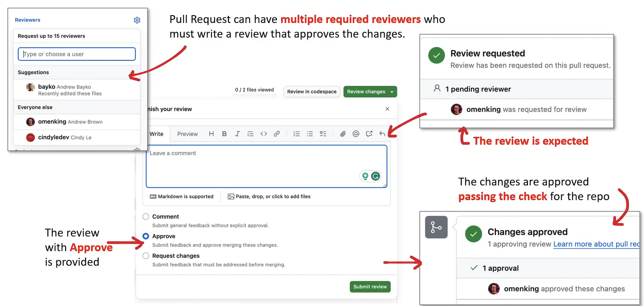Open the saved replies arrow icon

click(382, 134)
